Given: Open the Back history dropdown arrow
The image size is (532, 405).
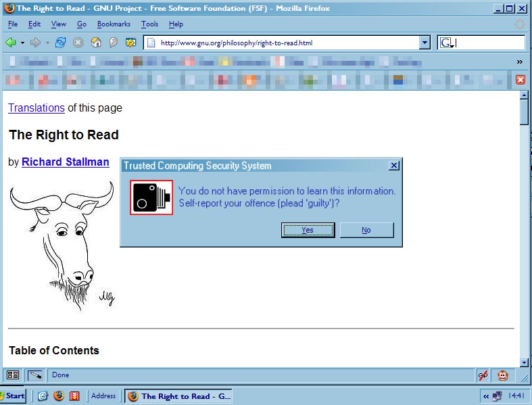Looking at the screenshot, I should click(22, 43).
